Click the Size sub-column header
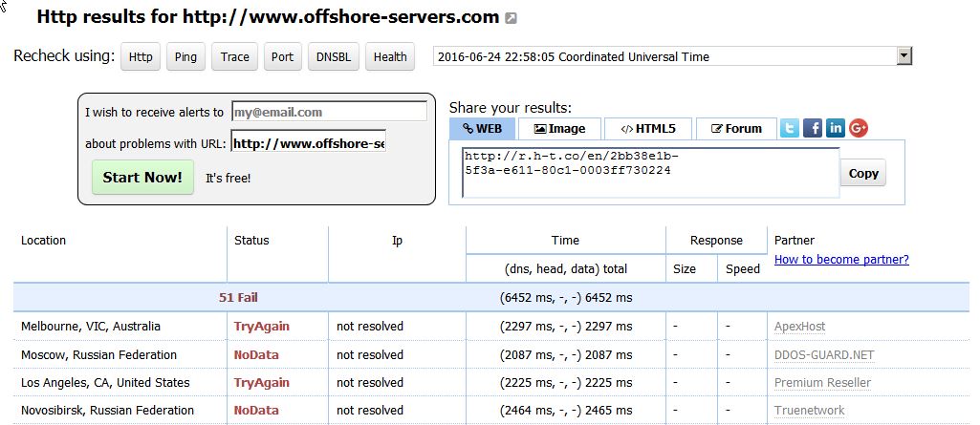The image size is (980, 425). coord(685,269)
